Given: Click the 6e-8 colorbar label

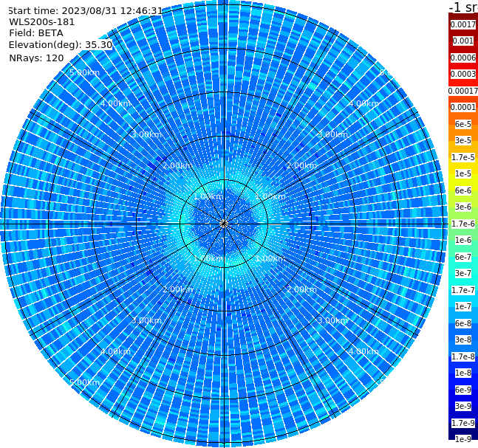Looking at the screenshot, I should point(463,323).
